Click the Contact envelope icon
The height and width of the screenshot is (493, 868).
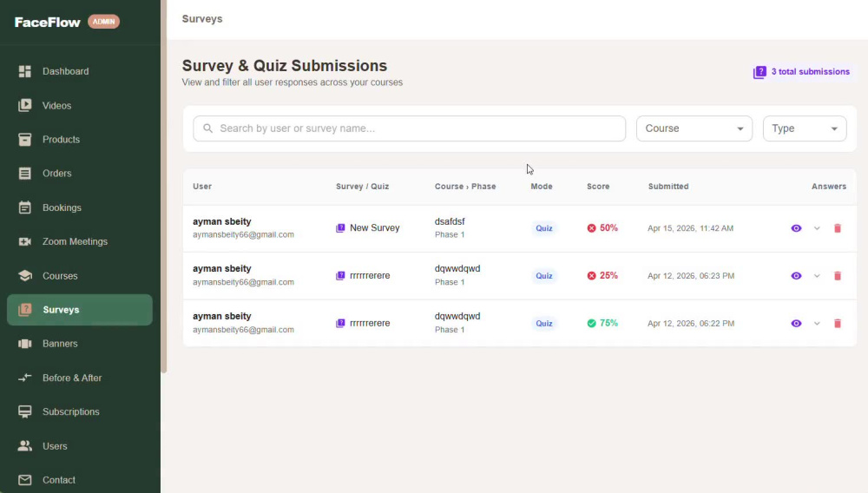(x=25, y=480)
